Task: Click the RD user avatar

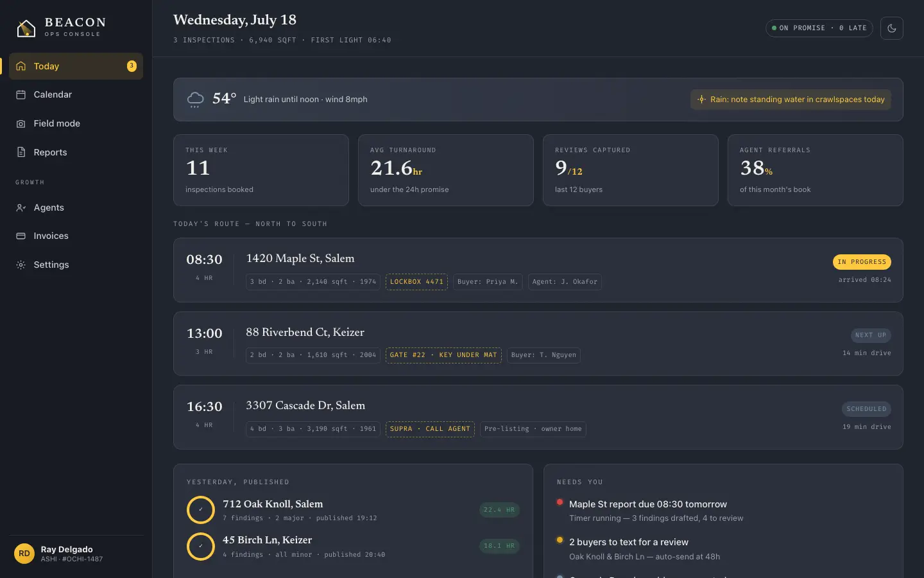Action: click(24, 554)
